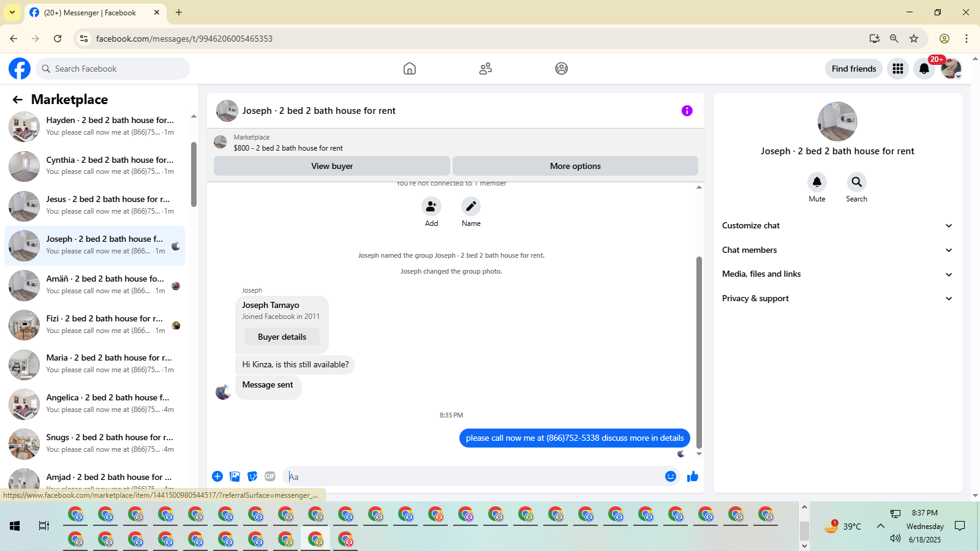Open the volume control in system tray

tap(895, 538)
